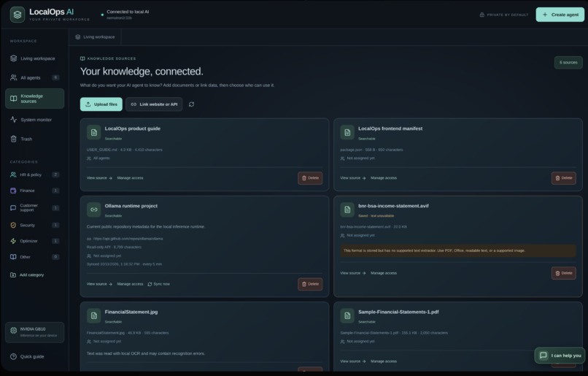
Task: Delete LocalOps frontend manifest source
Action: pyautogui.click(x=564, y=178)
